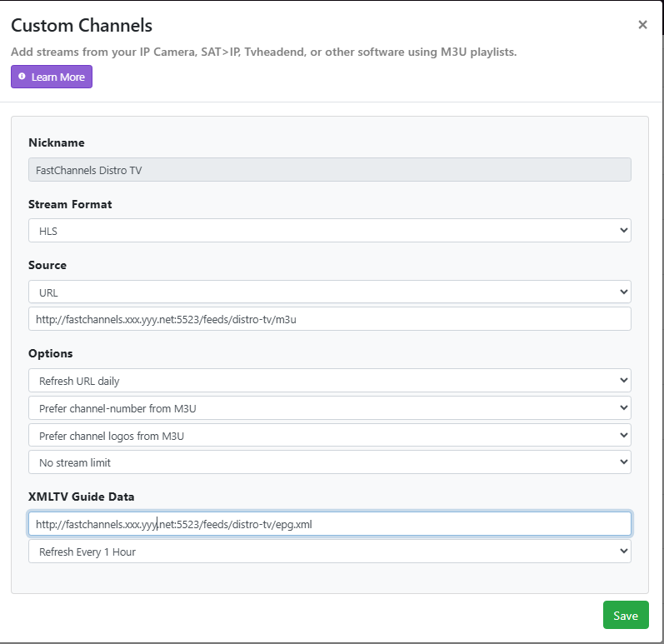664x644 pixels.
Task: Open the Prefer channel logos from M3U dropdown
Action: 329,435
